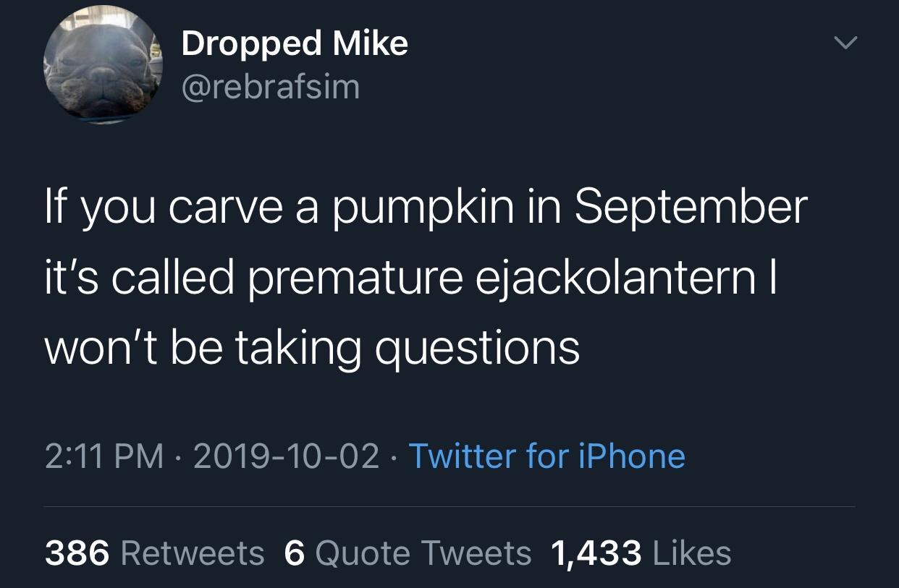Open Dropped Mike's profile picture
This screenshot has height=588, width=899.
[x=103, y=64]
